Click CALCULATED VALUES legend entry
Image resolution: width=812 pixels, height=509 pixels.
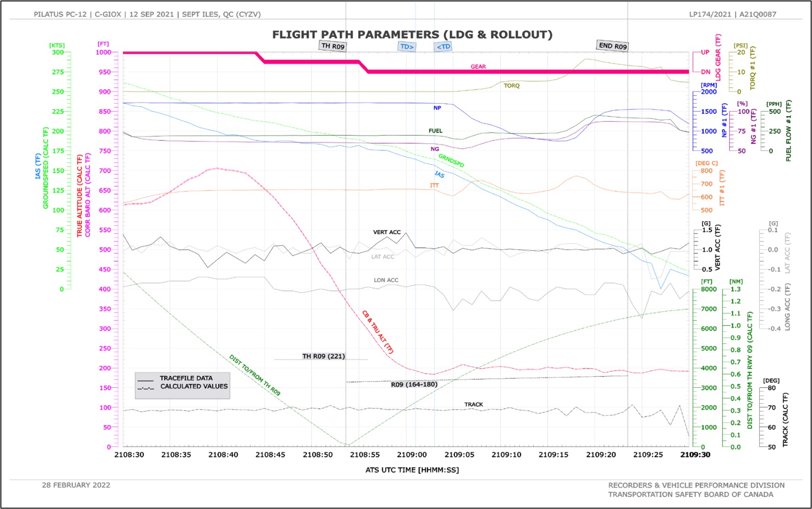(x=194, y=386)
